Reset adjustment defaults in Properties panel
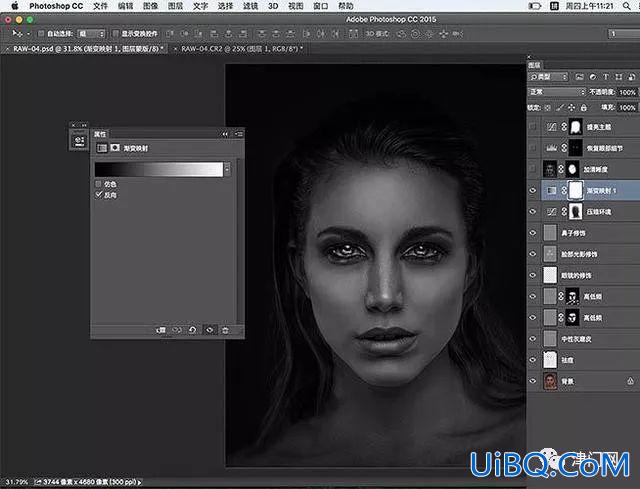 tap(193, 330)
